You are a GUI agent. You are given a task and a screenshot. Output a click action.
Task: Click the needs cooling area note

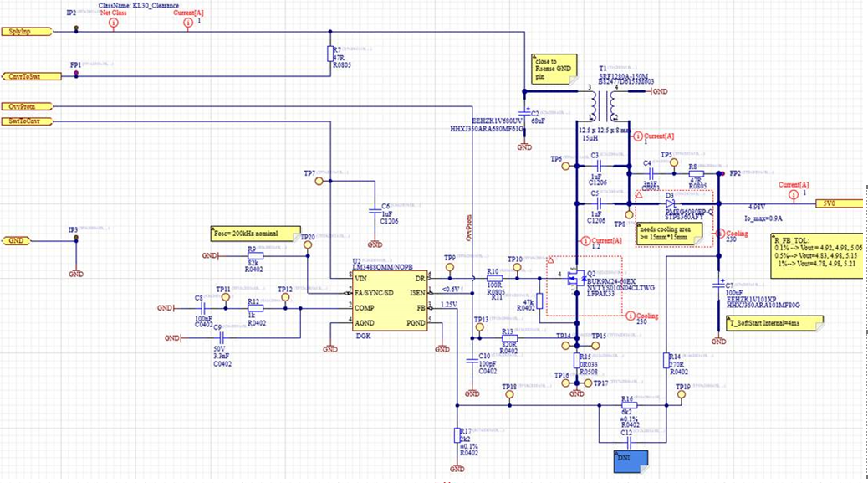[669, 234]
